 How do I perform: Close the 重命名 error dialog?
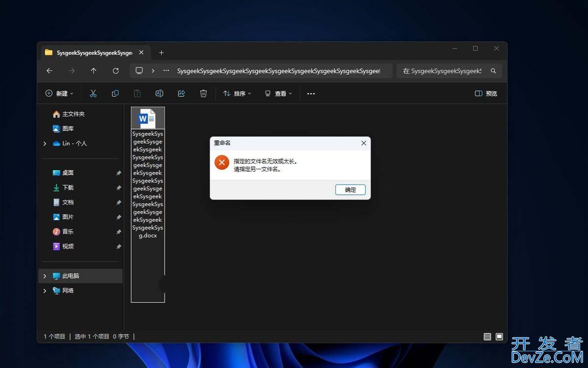364,143
